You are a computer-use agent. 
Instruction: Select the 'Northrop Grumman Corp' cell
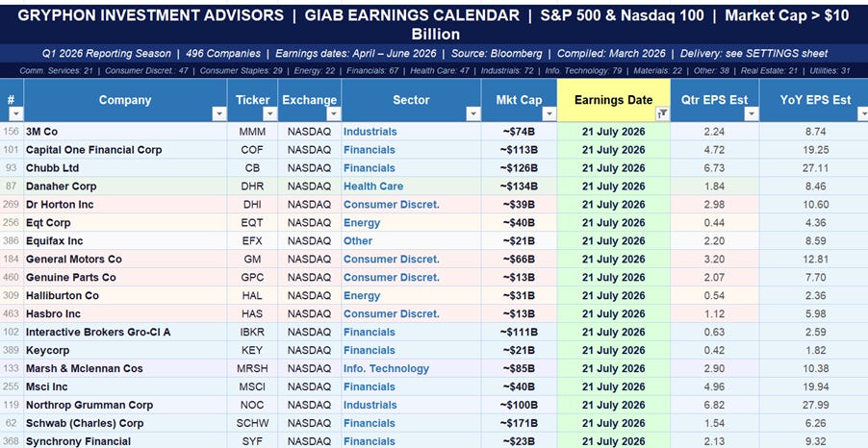coord(125,406)
